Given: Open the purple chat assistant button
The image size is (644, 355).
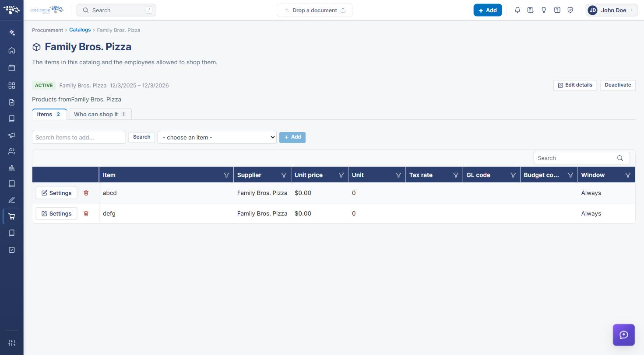Looking at the screenshot, I should [624, 335].
